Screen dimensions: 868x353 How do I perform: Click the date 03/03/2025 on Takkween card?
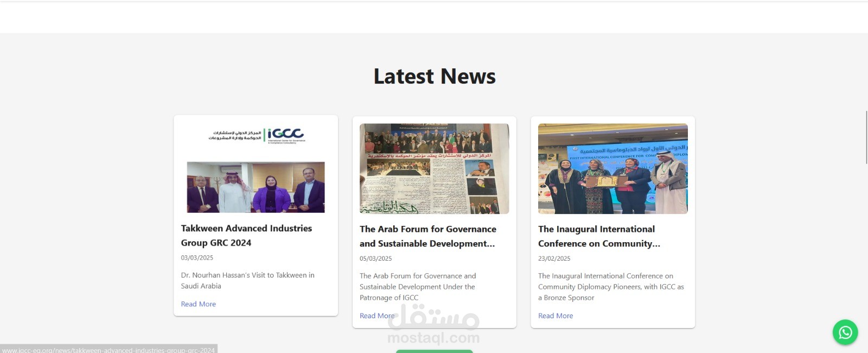[197, 258]
